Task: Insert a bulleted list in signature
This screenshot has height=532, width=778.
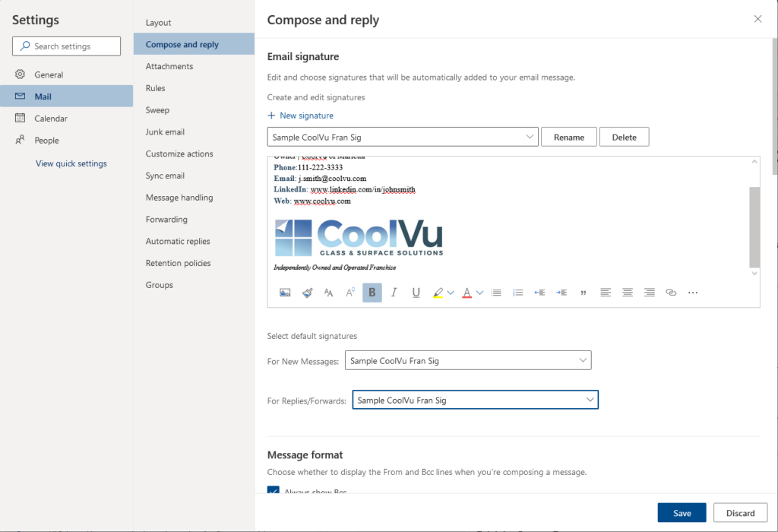Action: 496,293
